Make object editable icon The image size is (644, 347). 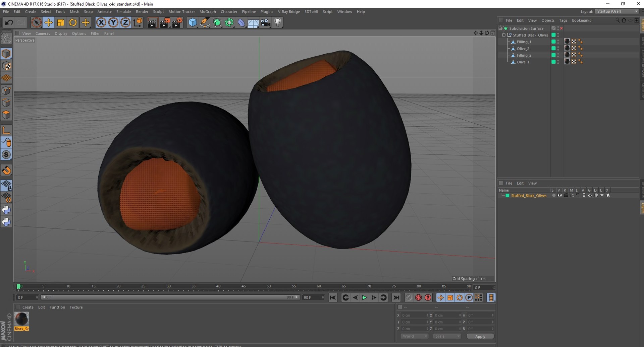pyautogui.click(x=6, y=39)
